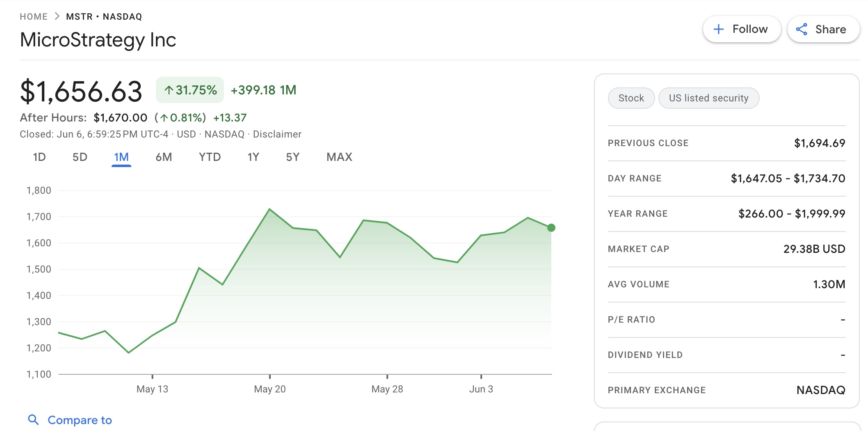
Task: Click the 29.38B USD market cap
Action: coord(814,249)
